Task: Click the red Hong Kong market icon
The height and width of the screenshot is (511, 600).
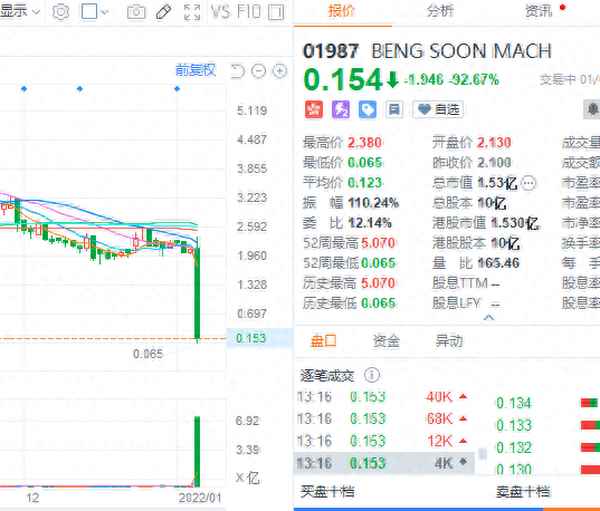Action: tap(314, 110)
